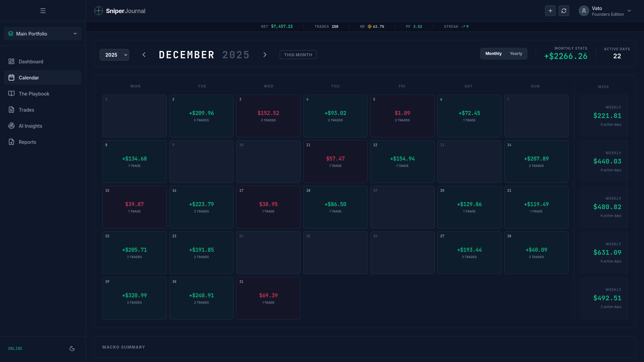Open December 11 losing day $57.47

coord(335,162)
